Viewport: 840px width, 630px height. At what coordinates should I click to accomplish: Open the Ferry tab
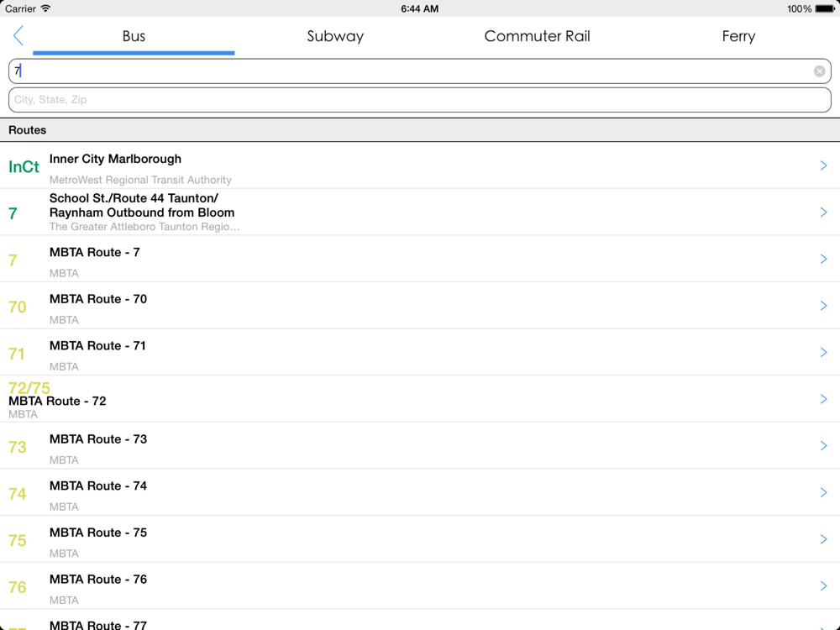coord(738,36)
